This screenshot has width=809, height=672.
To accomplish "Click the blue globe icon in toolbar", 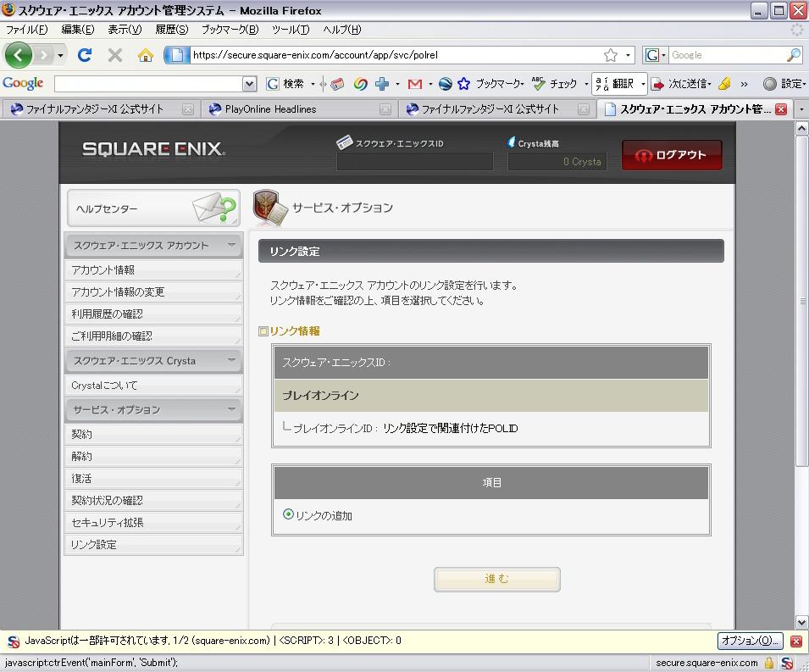I will pos(446,84).
